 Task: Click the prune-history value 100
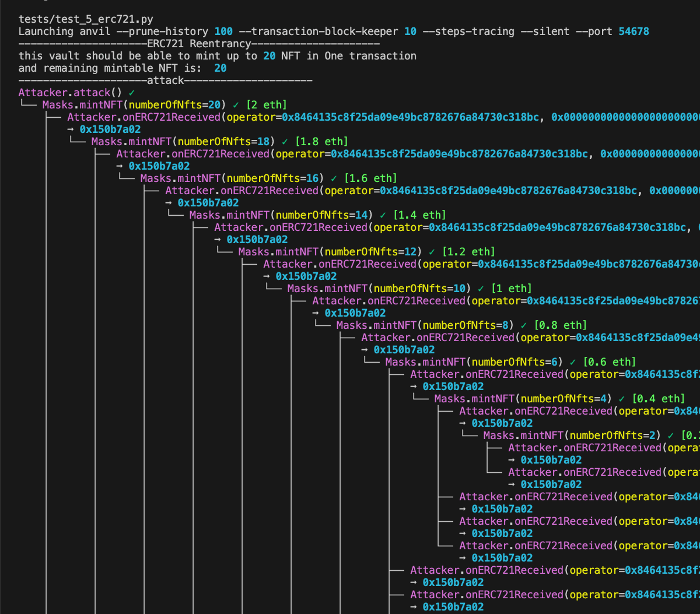coord(223,31)
